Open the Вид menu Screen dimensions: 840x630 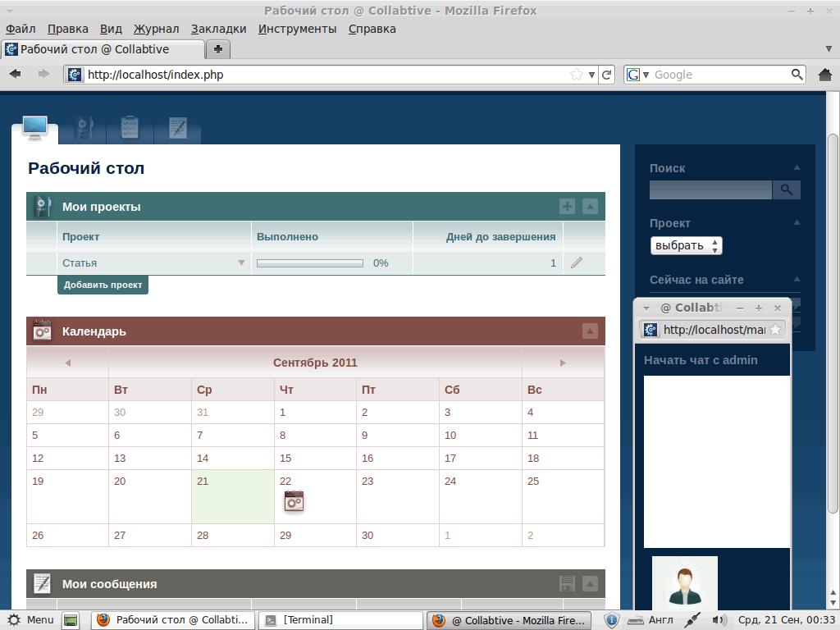[111, 29]
